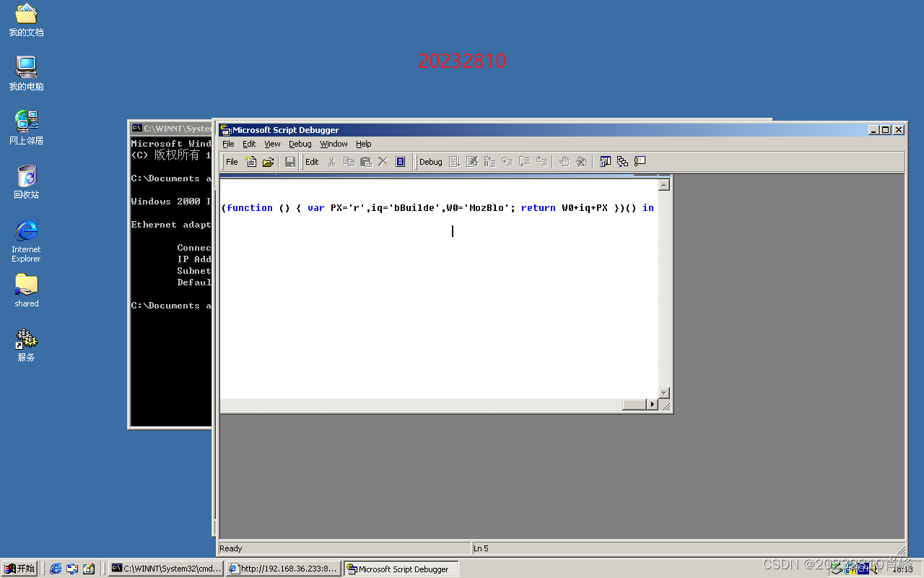Click the 'return' keyword in the code

click(539, 207)
